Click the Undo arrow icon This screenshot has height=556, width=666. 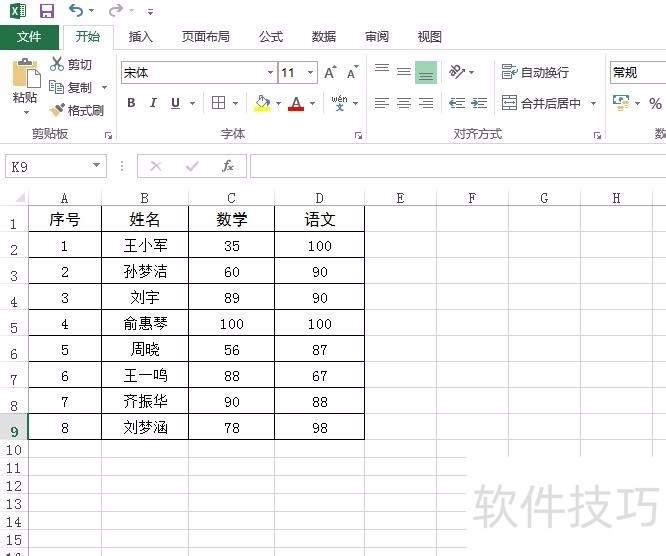76,10
